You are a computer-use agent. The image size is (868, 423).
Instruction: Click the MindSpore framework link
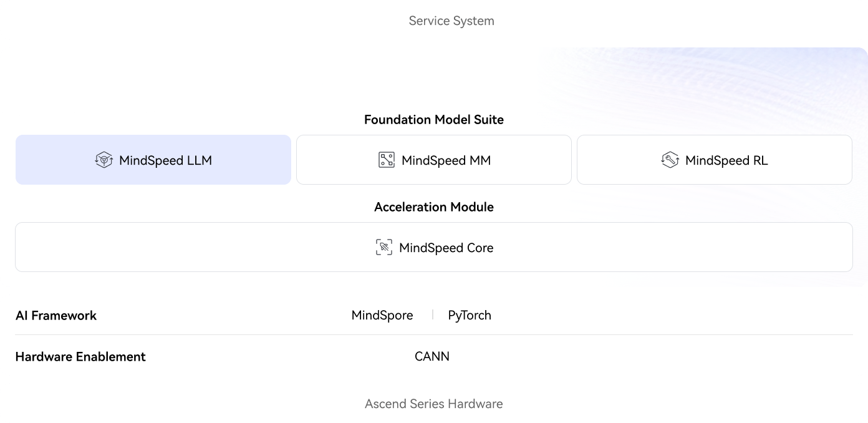click(x=382, y=315)
